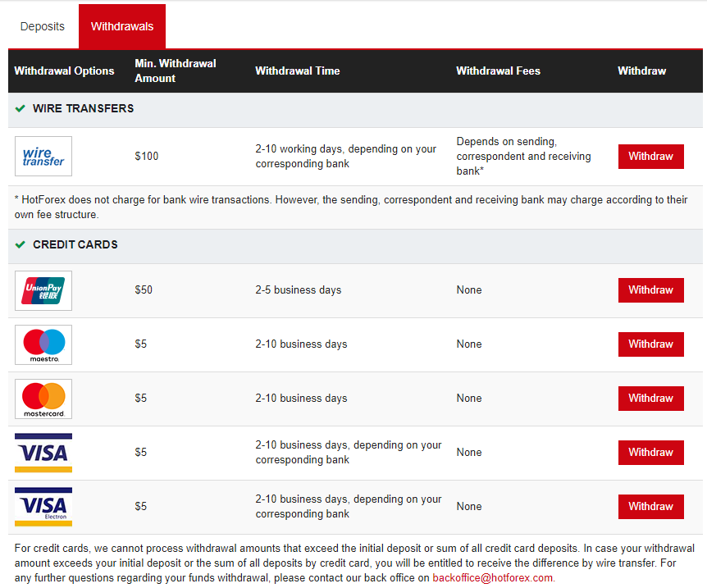Click the wire transfer logo

click(x=43, y=156)
